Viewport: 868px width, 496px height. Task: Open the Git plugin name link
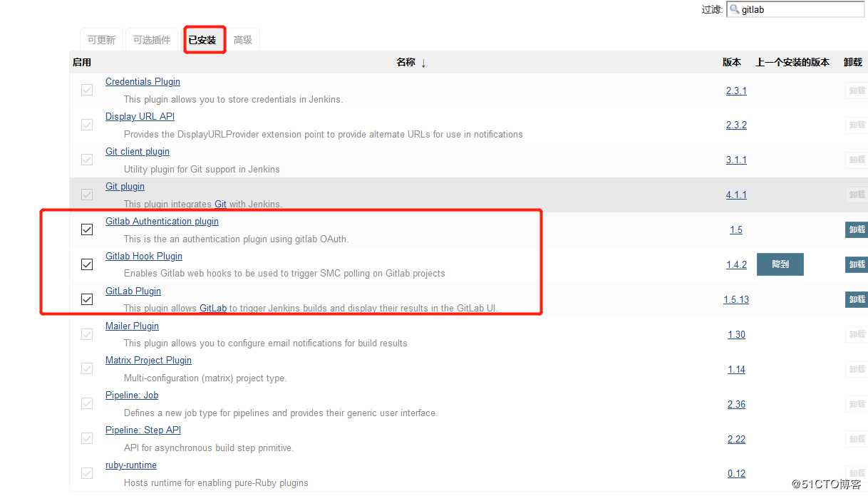point(125,186)
